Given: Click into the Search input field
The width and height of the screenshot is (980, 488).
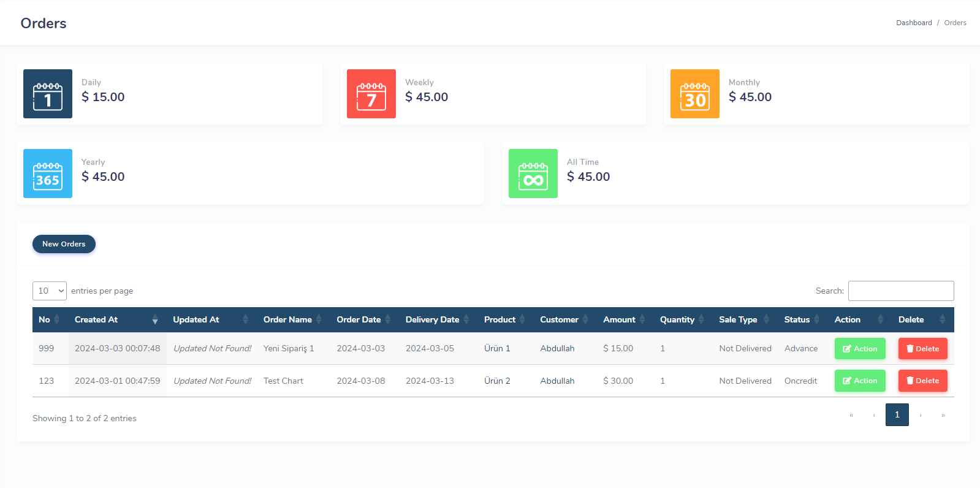Looking at the screenshot, I should [x=900, y=291].
